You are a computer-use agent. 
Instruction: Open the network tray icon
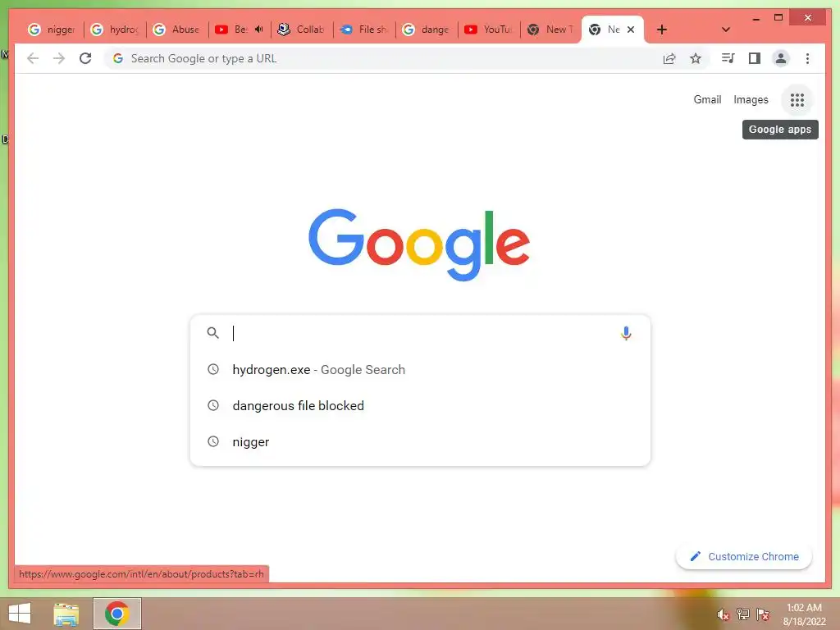coord(742,614)
